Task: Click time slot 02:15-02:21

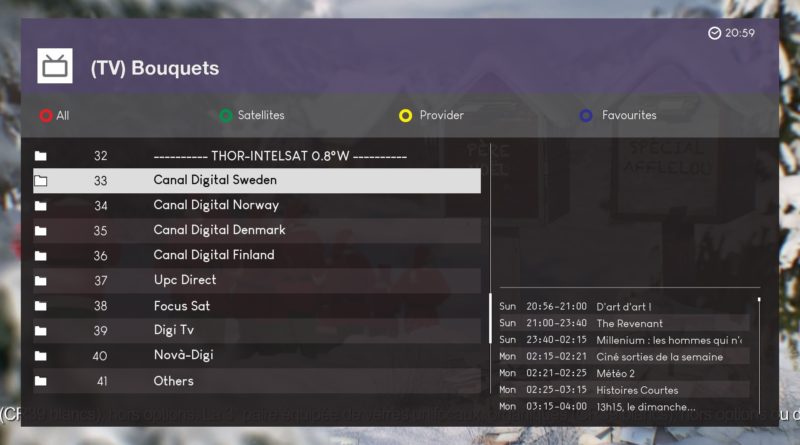Action: (x=556, y=357)
